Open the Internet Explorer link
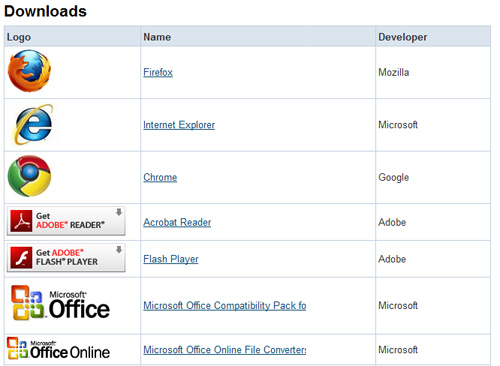Image resolution: width=500 pixels, height=366 pixels. 179,125
